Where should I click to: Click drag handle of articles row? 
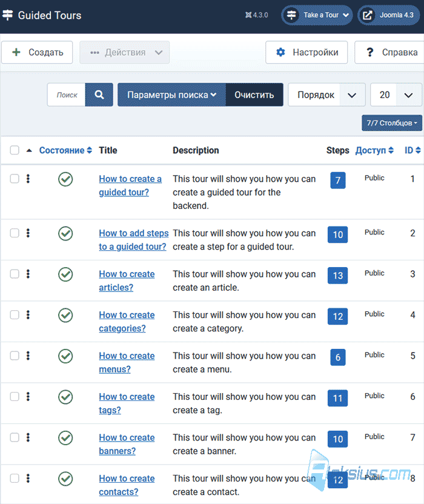tap(28, 274)
